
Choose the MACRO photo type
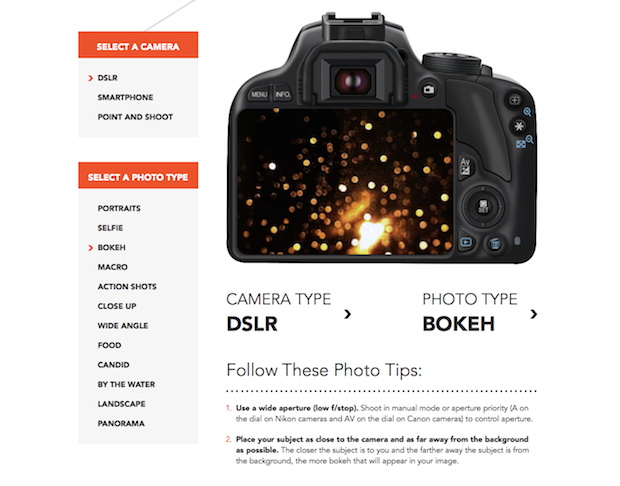coord(113,267)
